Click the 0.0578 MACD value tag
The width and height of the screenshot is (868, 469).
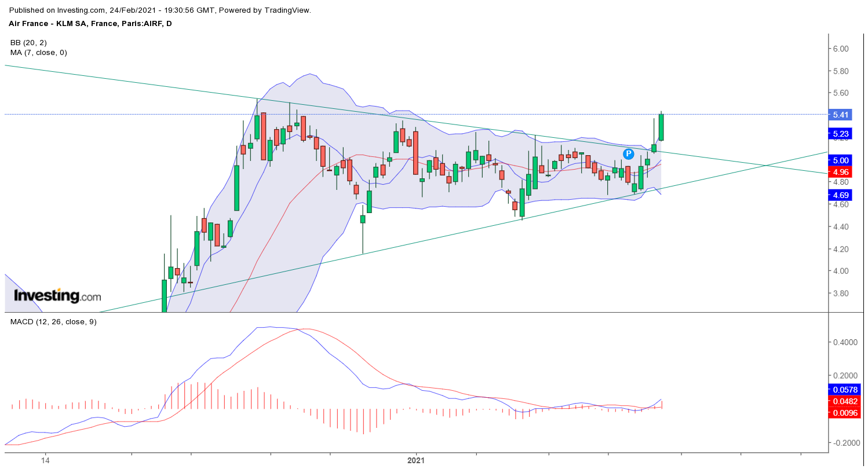coord(844,390)
